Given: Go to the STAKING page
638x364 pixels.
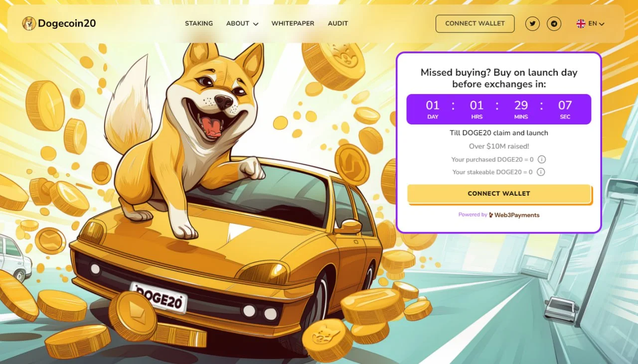Looking at the screenshot, I should [x=199, y=23].
